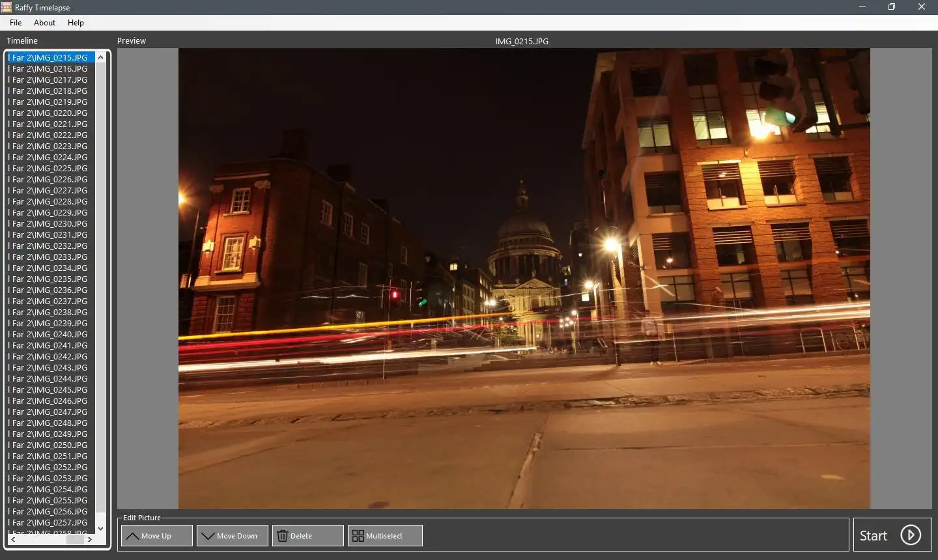
Task: Click the Delete trash can icon
Action: [283, 536]
